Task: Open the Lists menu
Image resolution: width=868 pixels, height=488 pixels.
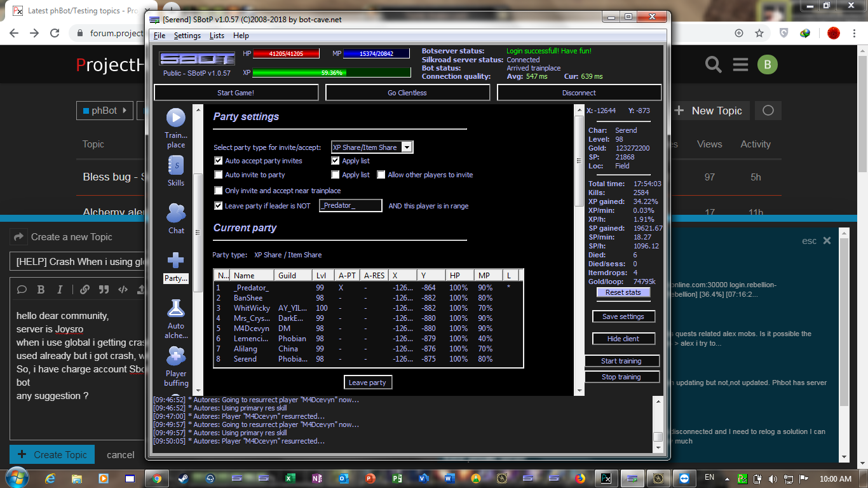Action: point(217,36)
